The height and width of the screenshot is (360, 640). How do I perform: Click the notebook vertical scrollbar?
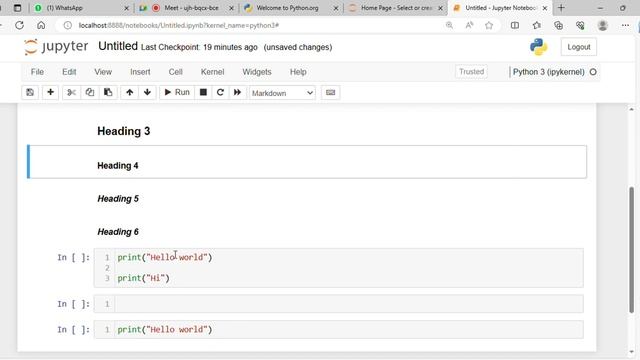(631, 250)
